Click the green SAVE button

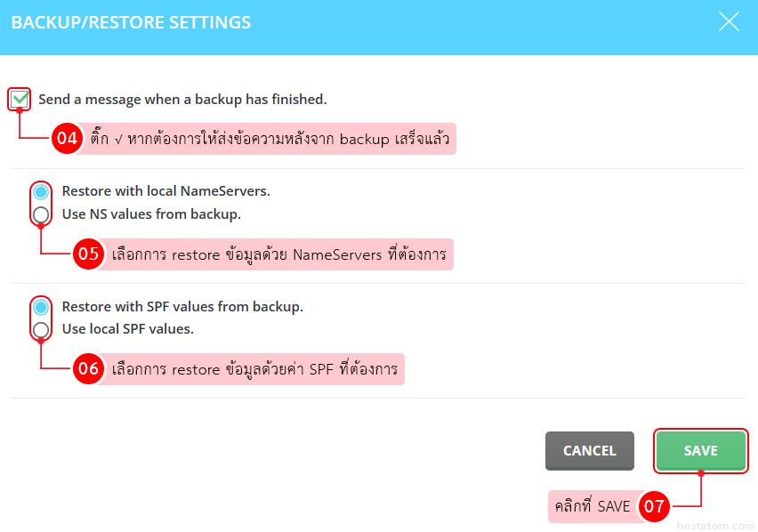(x=700, y=451)
